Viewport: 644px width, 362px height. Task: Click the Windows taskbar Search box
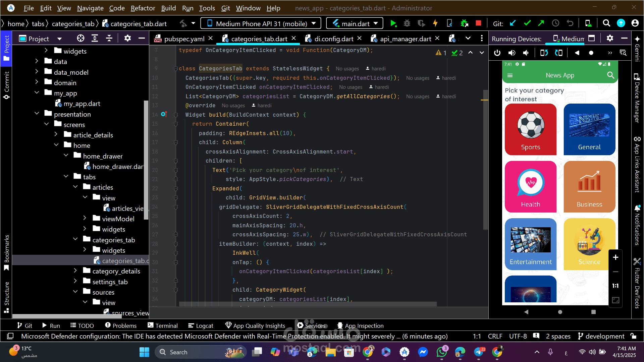201,352
